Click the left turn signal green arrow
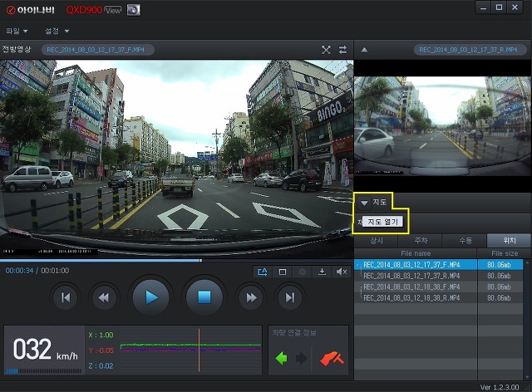 (282, 359)
